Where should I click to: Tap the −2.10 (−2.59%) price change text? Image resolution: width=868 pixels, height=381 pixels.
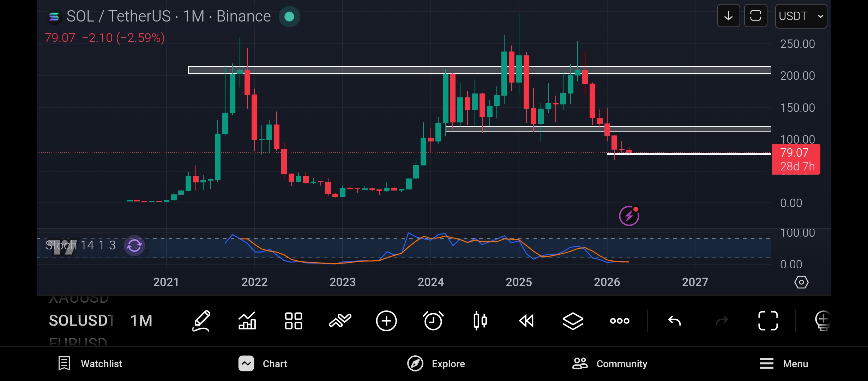123,38
